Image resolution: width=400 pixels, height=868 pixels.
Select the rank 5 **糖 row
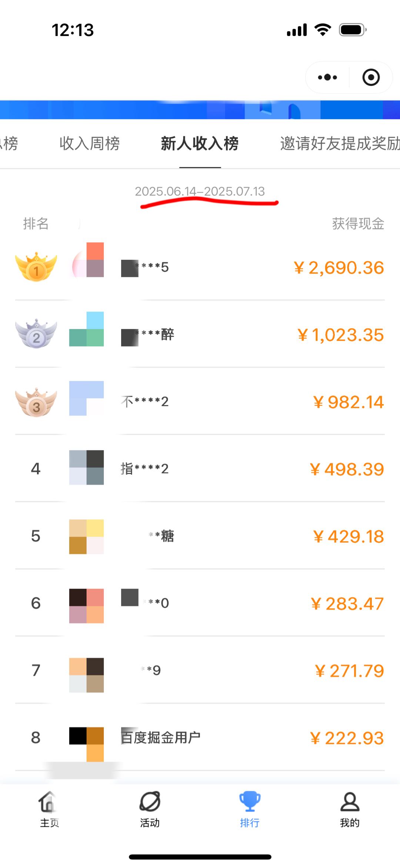[200, 536]
